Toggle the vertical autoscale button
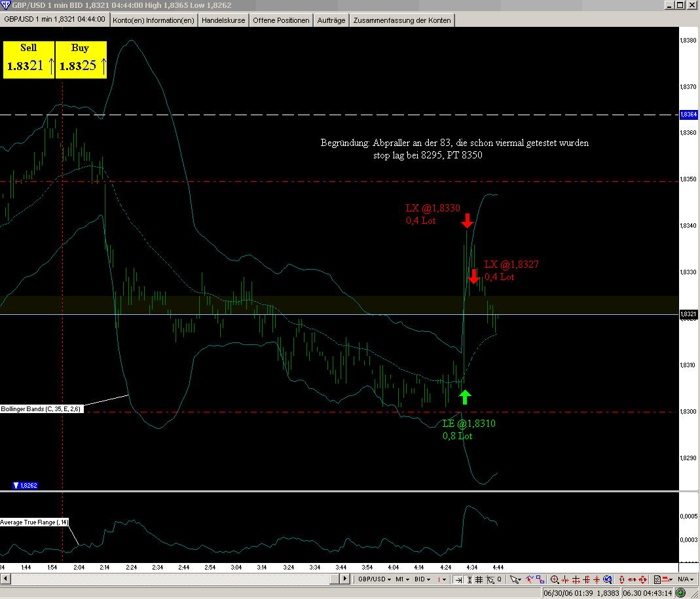The image size is (700, 599). [469, 579]
